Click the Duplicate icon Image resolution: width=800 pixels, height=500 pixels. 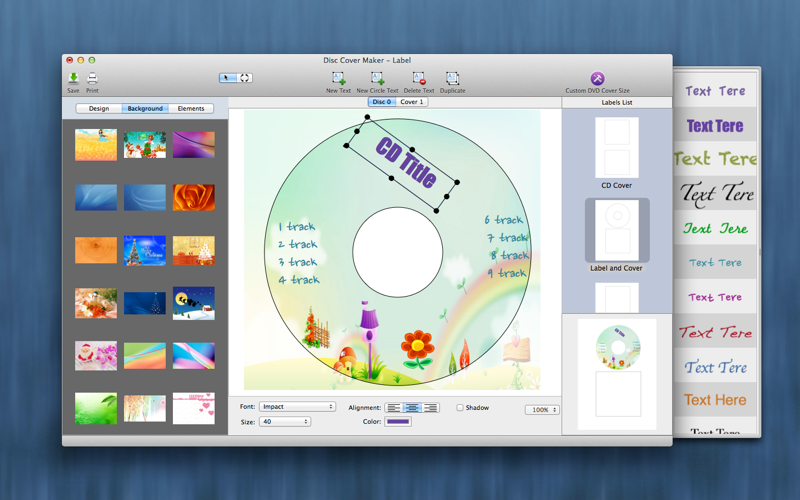tap(452, 78)
